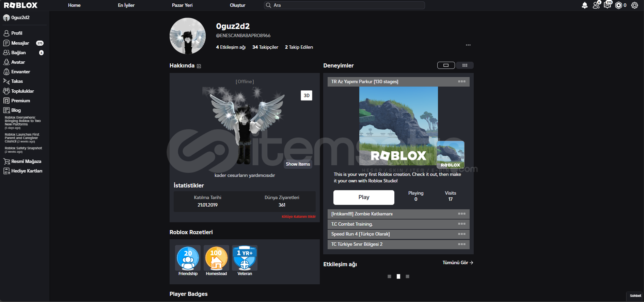Click the Homestead badge icon

click(x=216, y=258)
